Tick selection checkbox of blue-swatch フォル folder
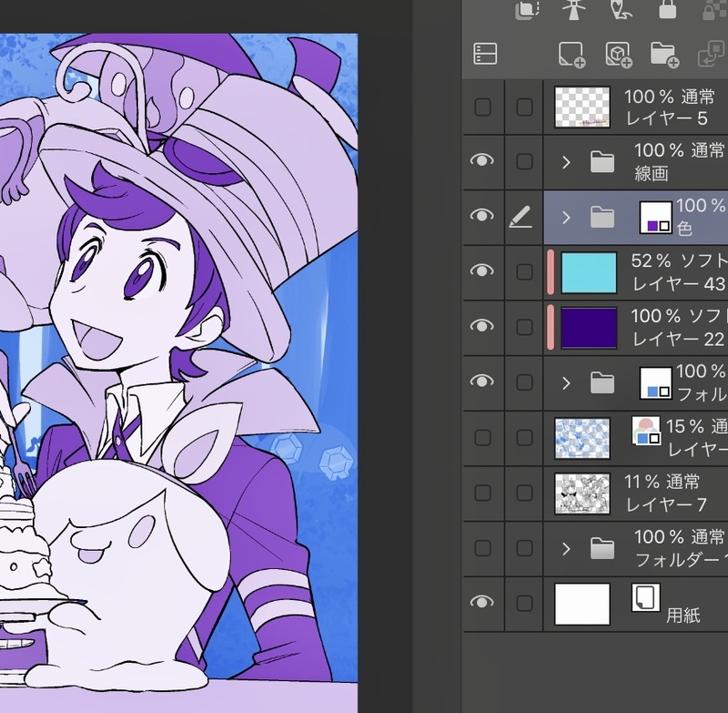The image size is (728, 713). pyautogui.click(x=525, y=382)
